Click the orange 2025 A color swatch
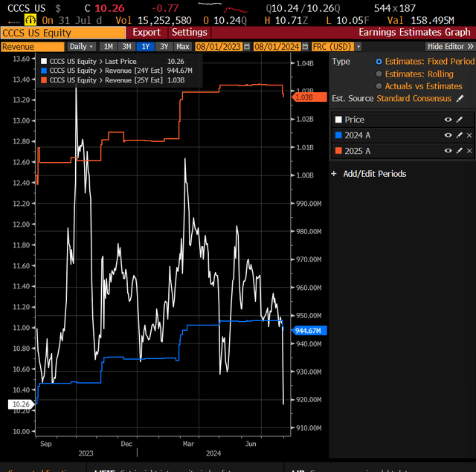The height and width of the screenshot is (472, 476). coord(338,151)
